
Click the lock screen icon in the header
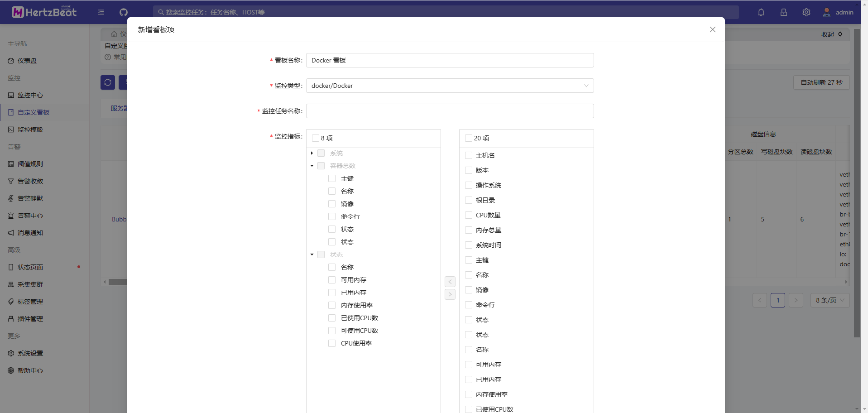point(784,12)
